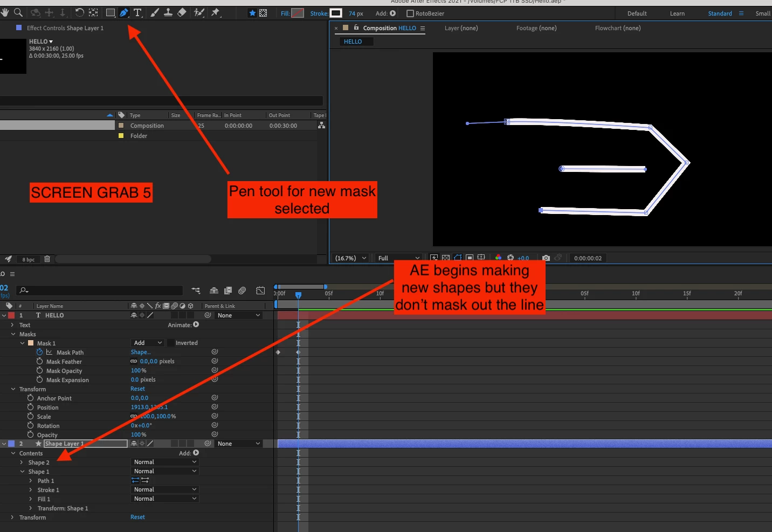Viewport: 772px width, 532px height.
Task: Collapse the Masks group
Action: coord(13,334)
